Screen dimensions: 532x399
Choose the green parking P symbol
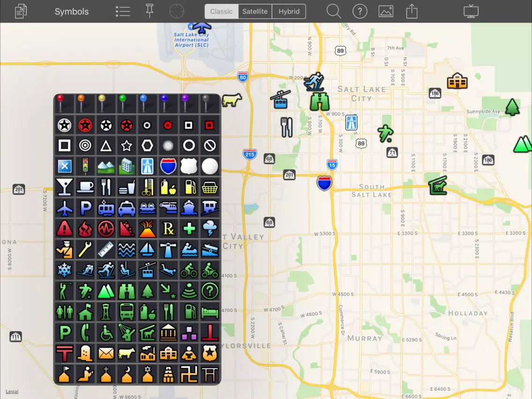65,332
